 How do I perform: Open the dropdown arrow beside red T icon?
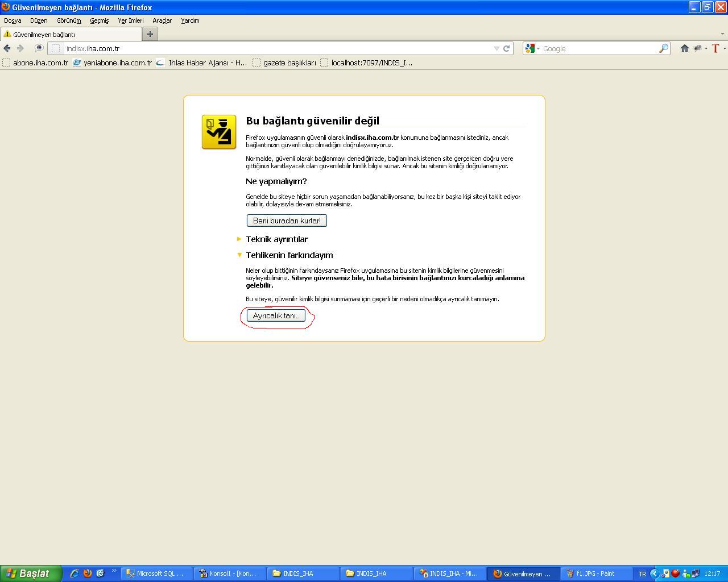[x=724, y=49]
